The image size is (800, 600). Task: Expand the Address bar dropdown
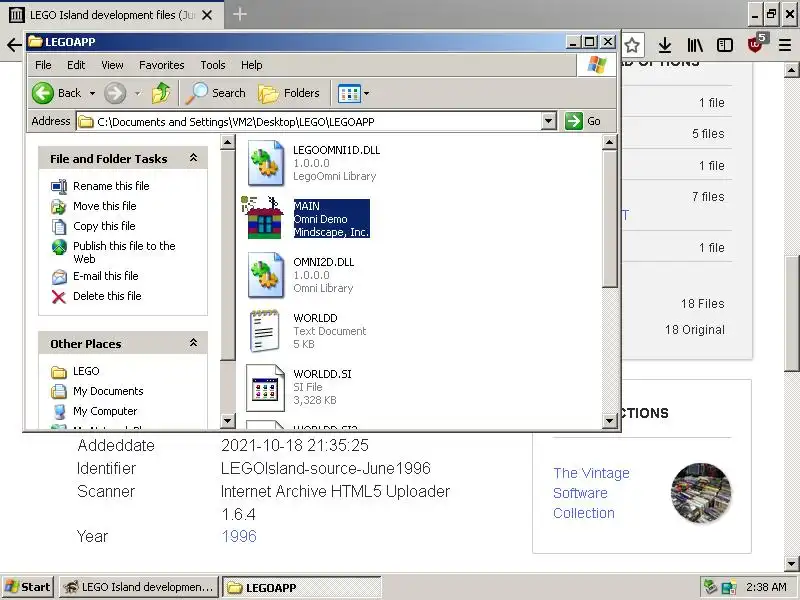click(548, 121)
